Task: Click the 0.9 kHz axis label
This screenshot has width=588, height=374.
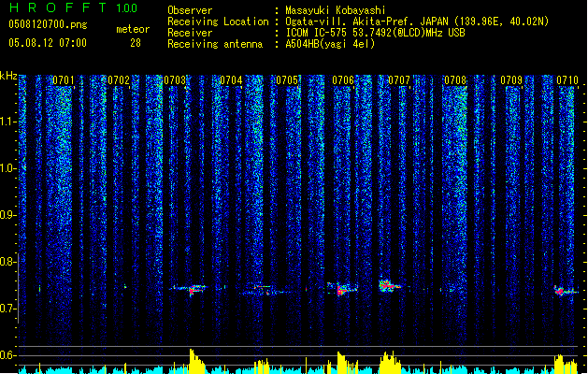Action: pyautogui.click(x=8, y=215)
